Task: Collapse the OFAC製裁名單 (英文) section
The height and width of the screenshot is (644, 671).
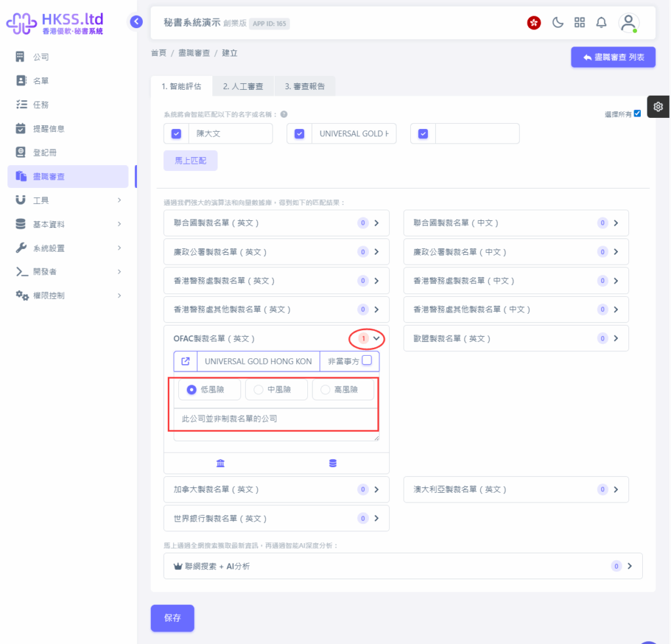Action: pyautogui.click(x=376, y=339)
